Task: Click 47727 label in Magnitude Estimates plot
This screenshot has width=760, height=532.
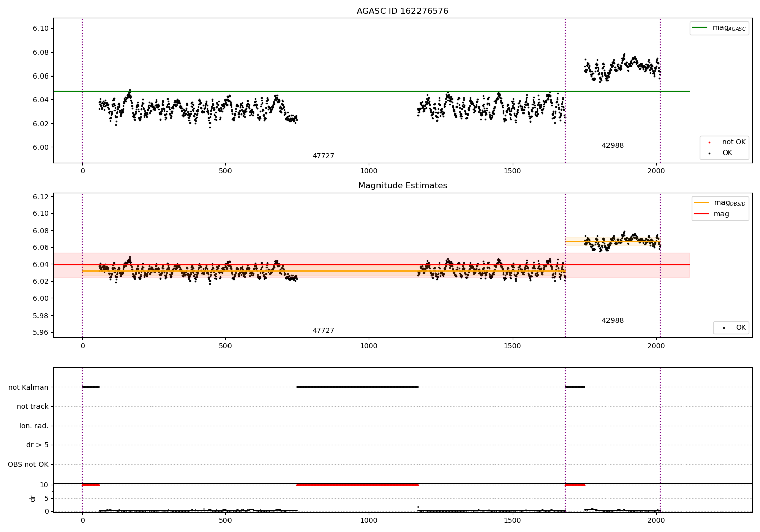Action: click(x=323, y=330)
